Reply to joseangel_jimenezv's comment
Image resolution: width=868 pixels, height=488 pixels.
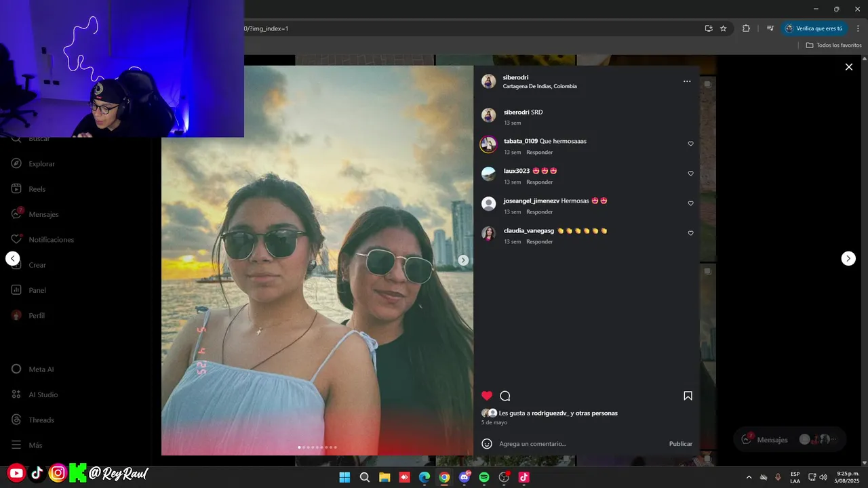pyautogui.click(x=540, y=212)
